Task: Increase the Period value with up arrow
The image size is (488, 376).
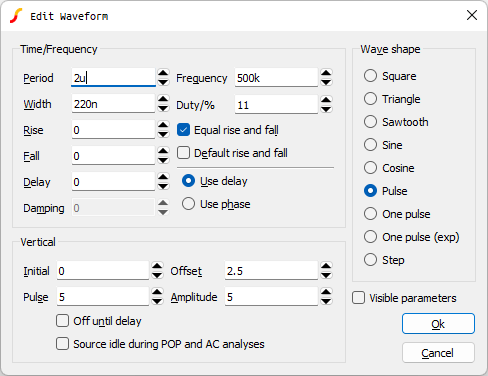Action: click(163, 73)
